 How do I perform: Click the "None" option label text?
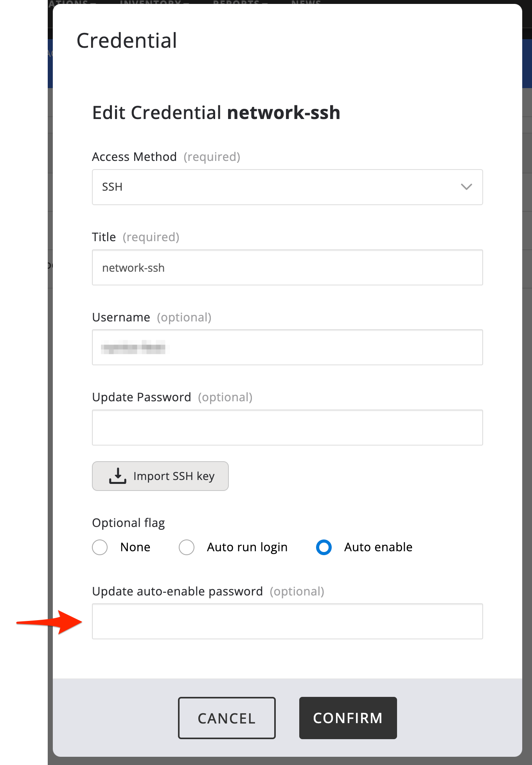coord(135,547)
